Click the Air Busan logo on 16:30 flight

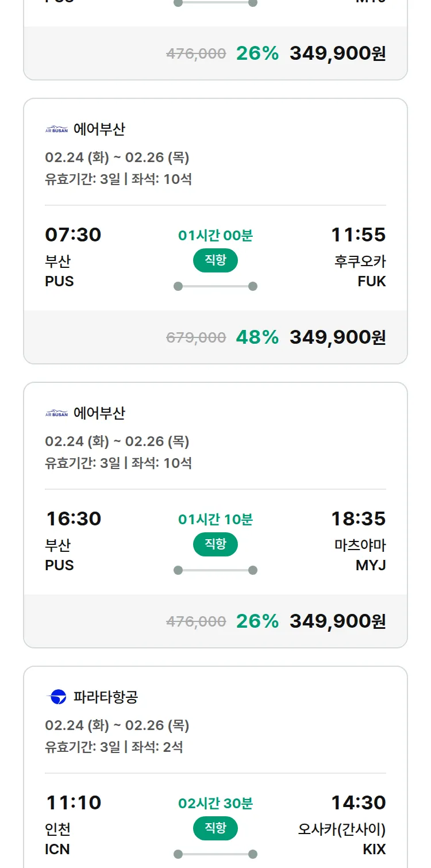[x=56, y=413]
